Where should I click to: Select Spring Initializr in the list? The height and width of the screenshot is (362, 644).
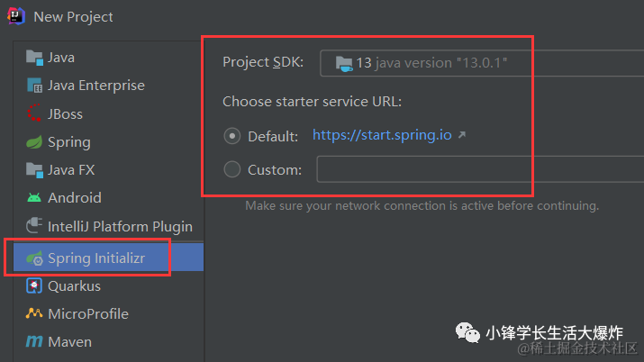(108, 257)
